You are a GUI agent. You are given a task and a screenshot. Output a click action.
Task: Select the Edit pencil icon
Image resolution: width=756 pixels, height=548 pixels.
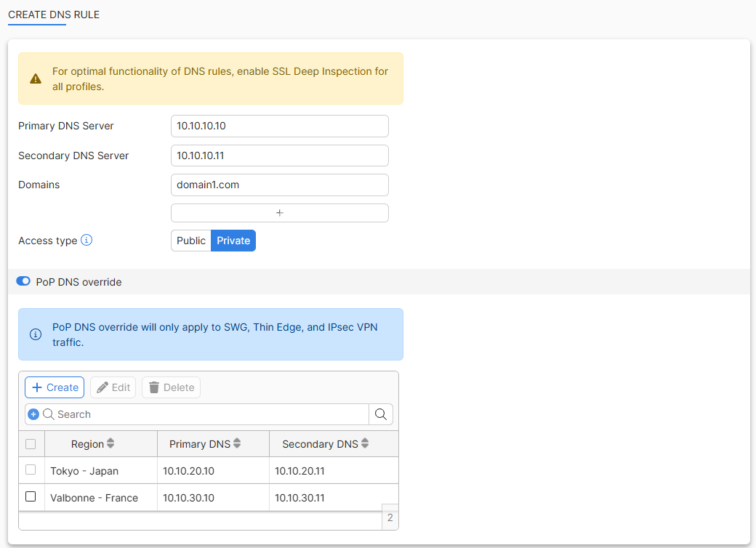(x=102, y=387)
